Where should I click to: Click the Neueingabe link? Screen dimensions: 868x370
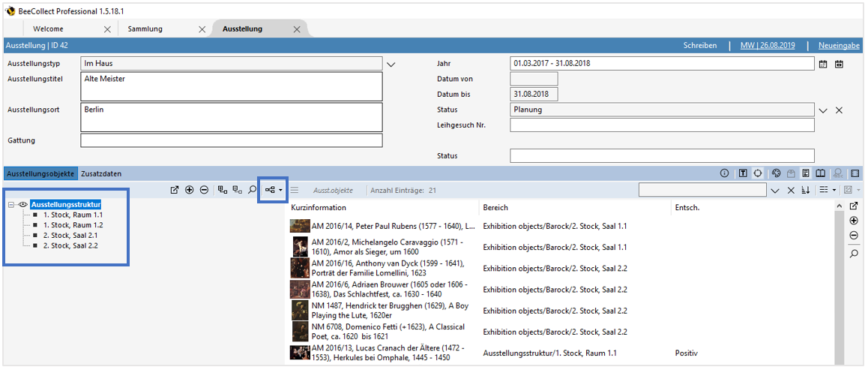pyautogui.click(x=838, y=46)
